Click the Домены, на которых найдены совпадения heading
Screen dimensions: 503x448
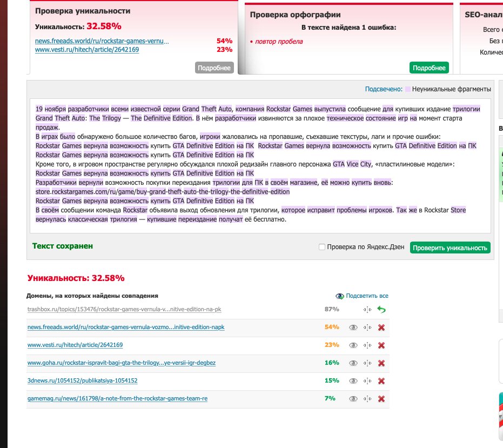92,296
